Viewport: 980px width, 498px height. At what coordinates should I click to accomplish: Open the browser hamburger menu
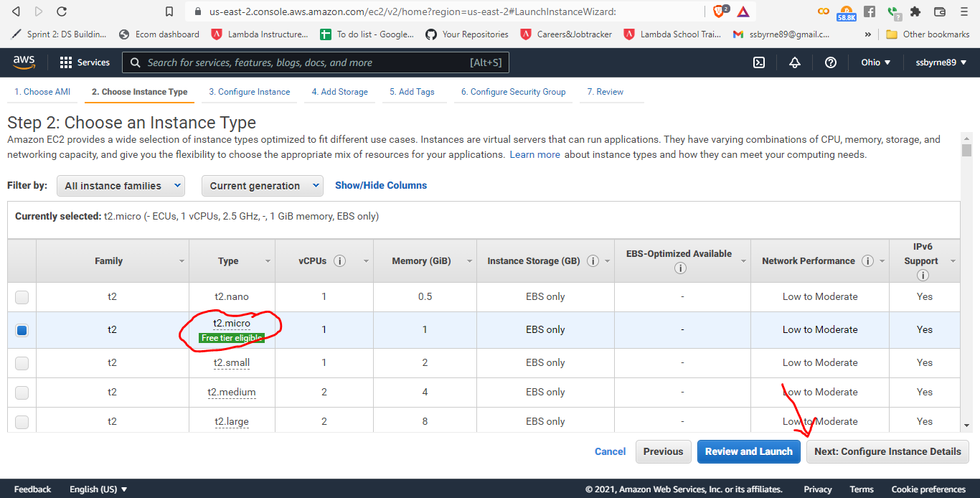pyautogui.click(x=964, y=11)
